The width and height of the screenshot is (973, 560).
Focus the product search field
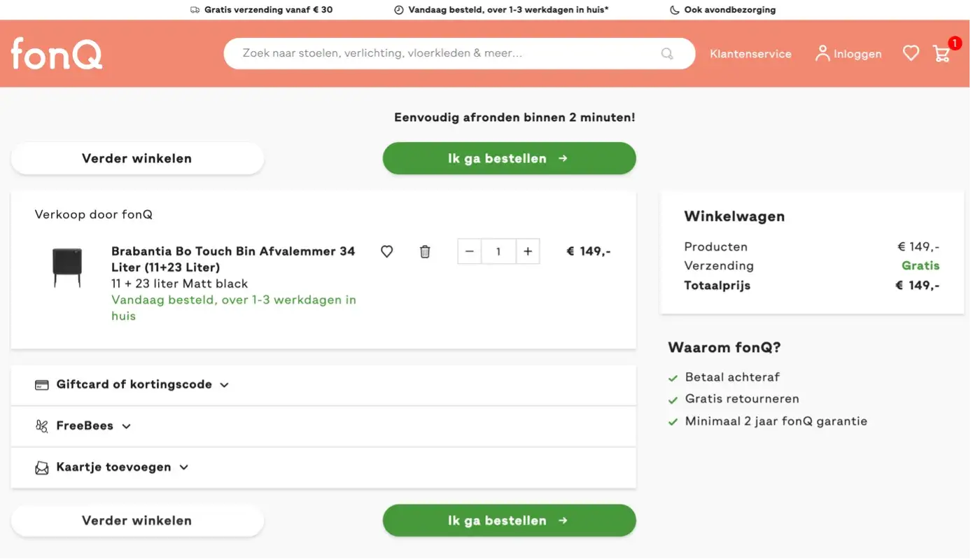click(448, 53)
